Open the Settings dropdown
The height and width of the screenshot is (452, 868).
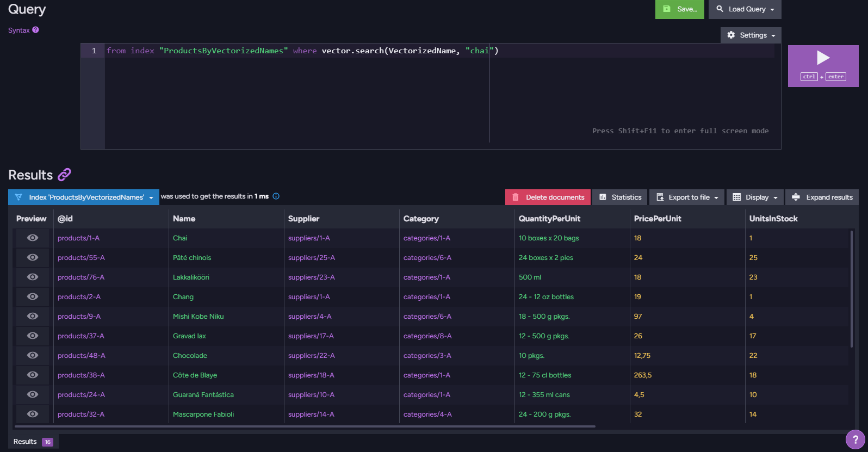751,35
